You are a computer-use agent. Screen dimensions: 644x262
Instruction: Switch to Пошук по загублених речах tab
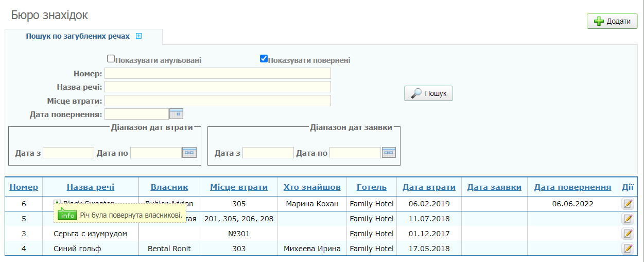78,37
